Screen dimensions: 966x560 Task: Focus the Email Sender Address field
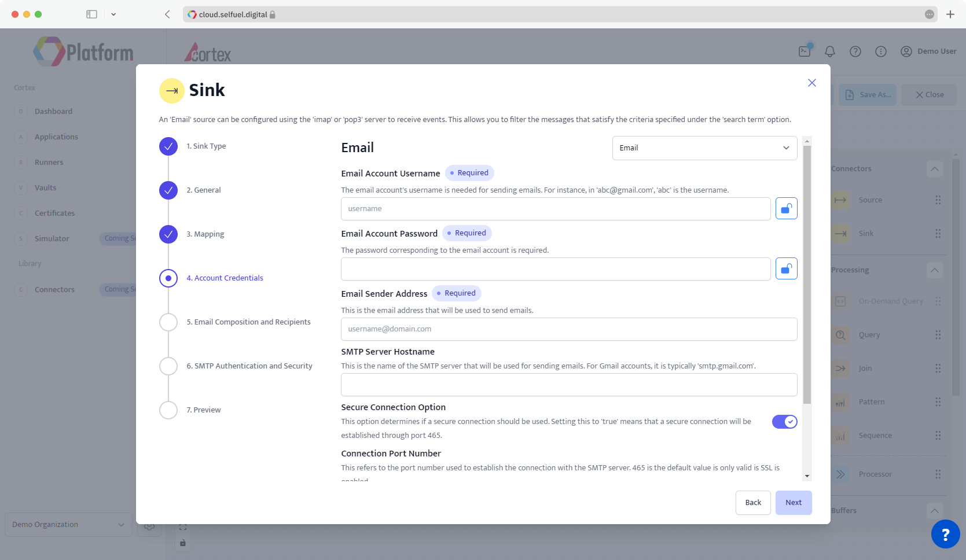click(569, 329)
